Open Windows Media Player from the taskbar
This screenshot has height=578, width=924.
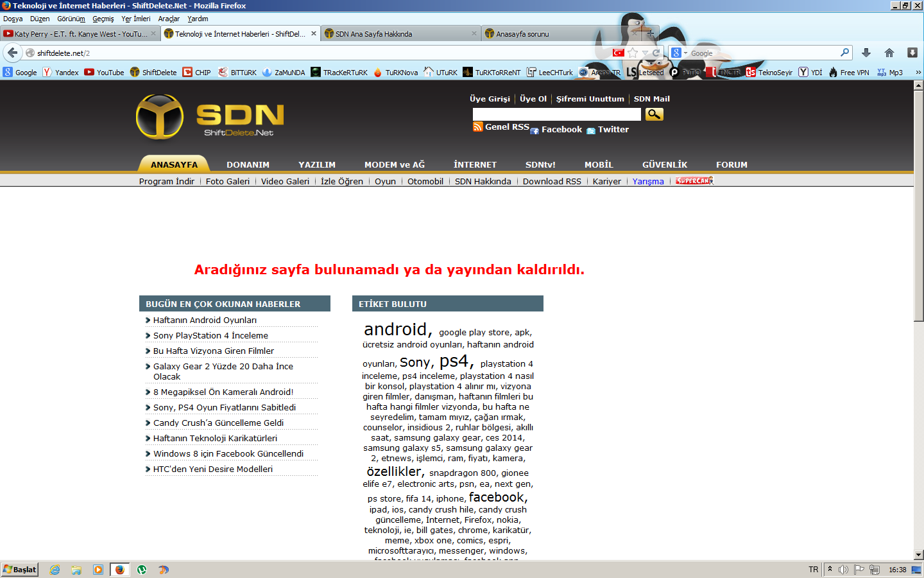coord(98,570)
